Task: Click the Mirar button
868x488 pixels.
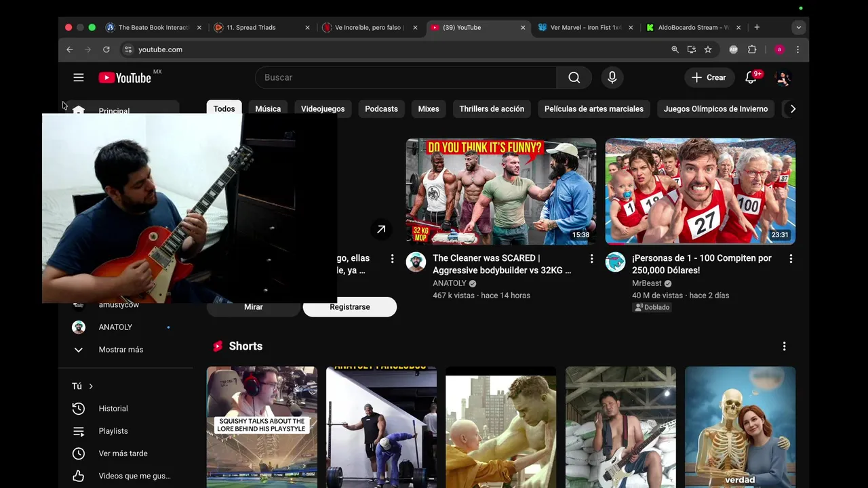Action: (x=254, y=307)
